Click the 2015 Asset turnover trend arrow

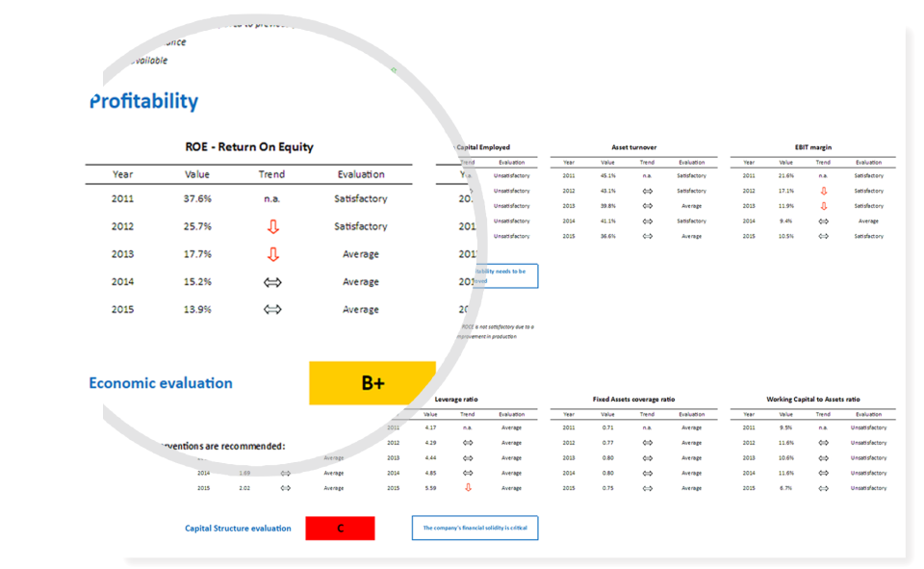[647, 236]
